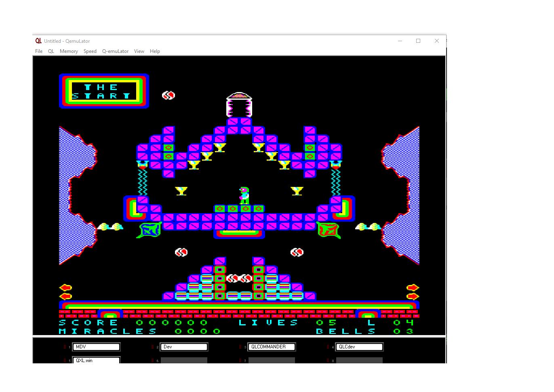Open the File menu
The image size is (554, 392).
pos(39,51)
